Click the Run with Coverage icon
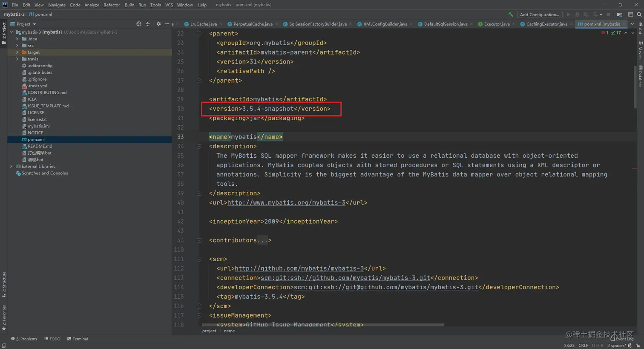Screen dimensions: 644x349 (x=586, y=14)
